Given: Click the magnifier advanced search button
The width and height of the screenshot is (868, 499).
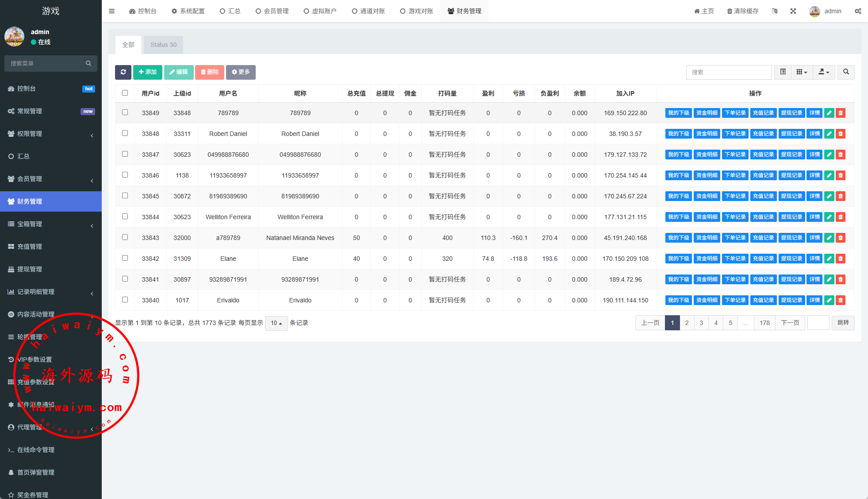Looking at the screenshot, I should tap(846, 72).
